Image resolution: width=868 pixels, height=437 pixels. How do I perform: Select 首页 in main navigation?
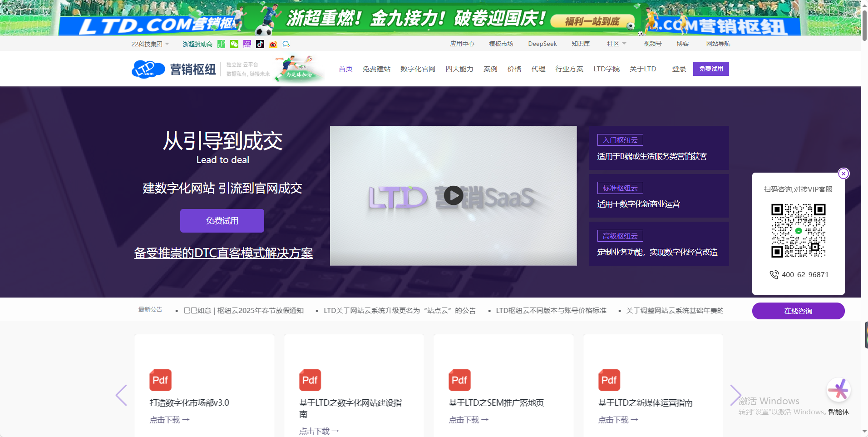click(x=345, y=69)
